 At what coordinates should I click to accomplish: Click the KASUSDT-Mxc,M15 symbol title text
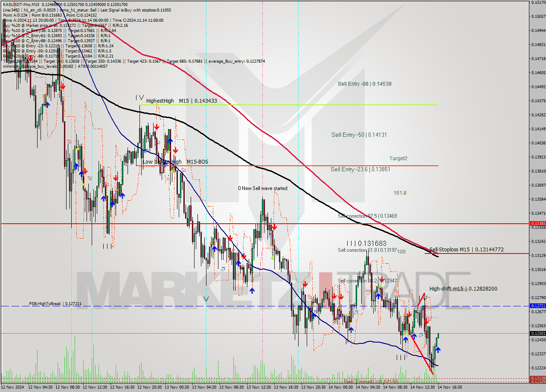point(20,4)
